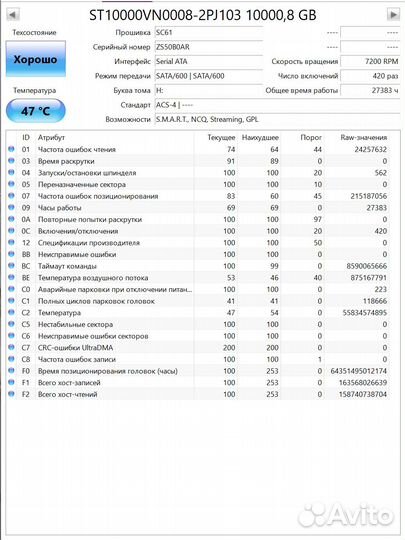
Task: Click raw value 163568026639
Action: click(363, 383)
